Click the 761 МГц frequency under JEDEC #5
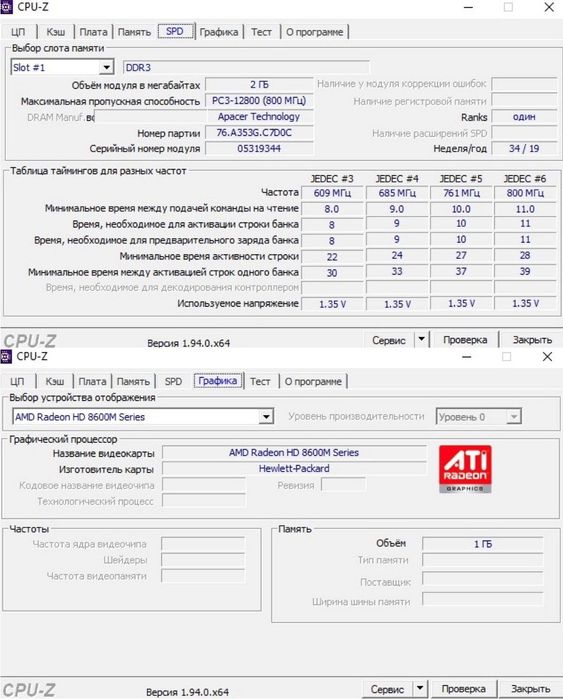Screen dimensions: 563x699 click(x=461, y=193)
